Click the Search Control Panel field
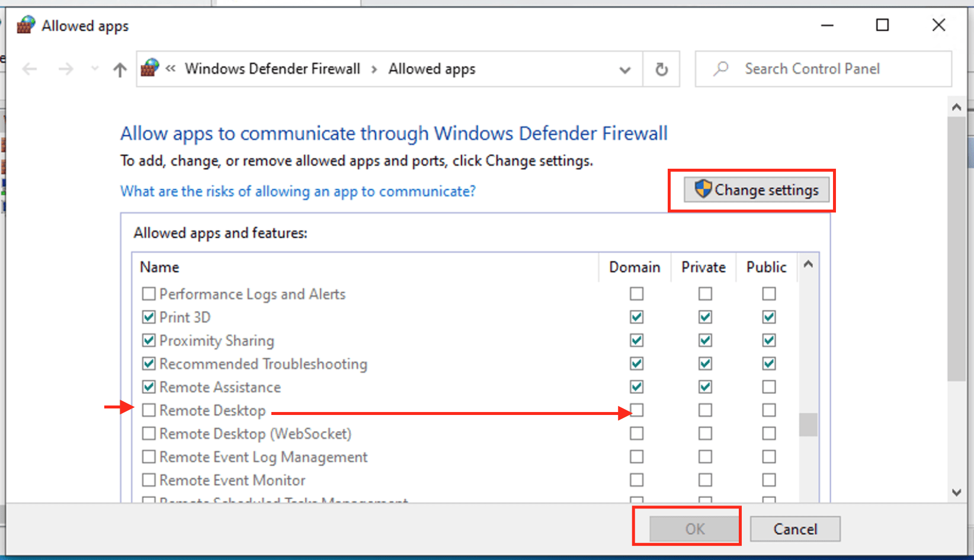Image resolution: width=974 pixels, height=560 pixels. [829, 69]
